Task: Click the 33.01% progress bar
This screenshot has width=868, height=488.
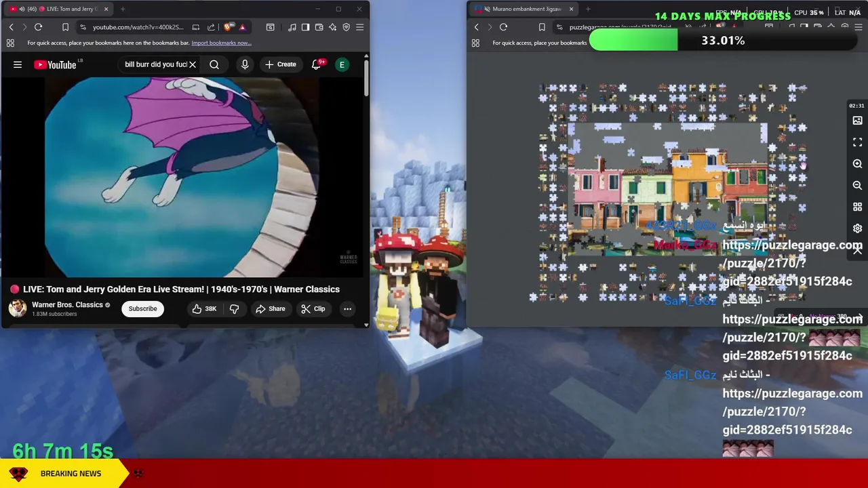Action: point(723,41)
